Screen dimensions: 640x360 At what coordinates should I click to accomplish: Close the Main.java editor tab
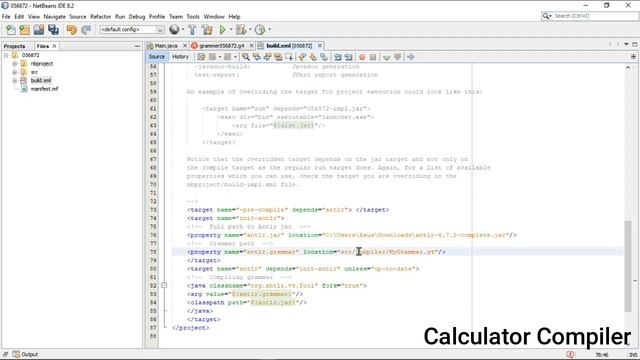184,46
